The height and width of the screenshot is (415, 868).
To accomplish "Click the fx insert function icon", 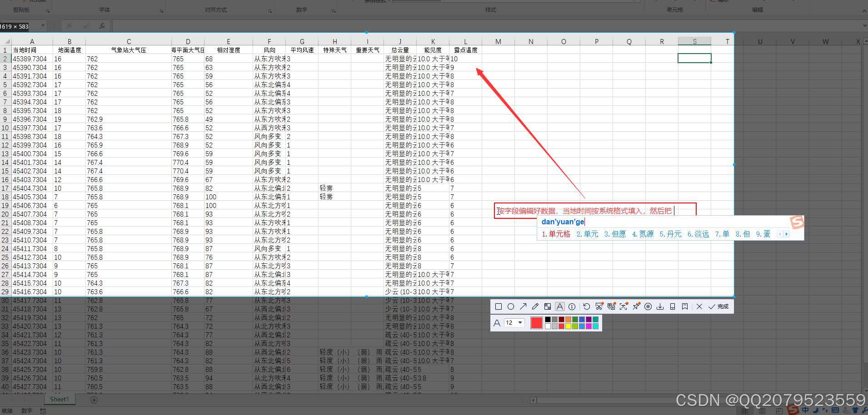I will coord(102,26).
